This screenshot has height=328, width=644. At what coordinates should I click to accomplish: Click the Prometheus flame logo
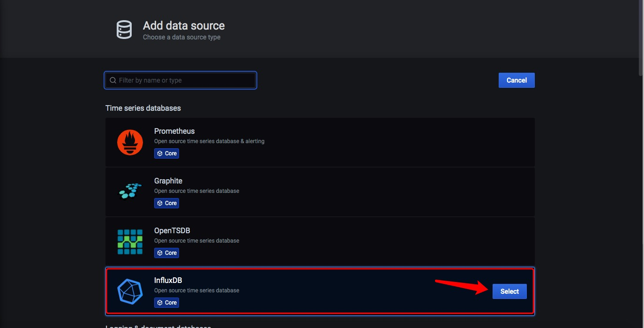pos(130,142)
